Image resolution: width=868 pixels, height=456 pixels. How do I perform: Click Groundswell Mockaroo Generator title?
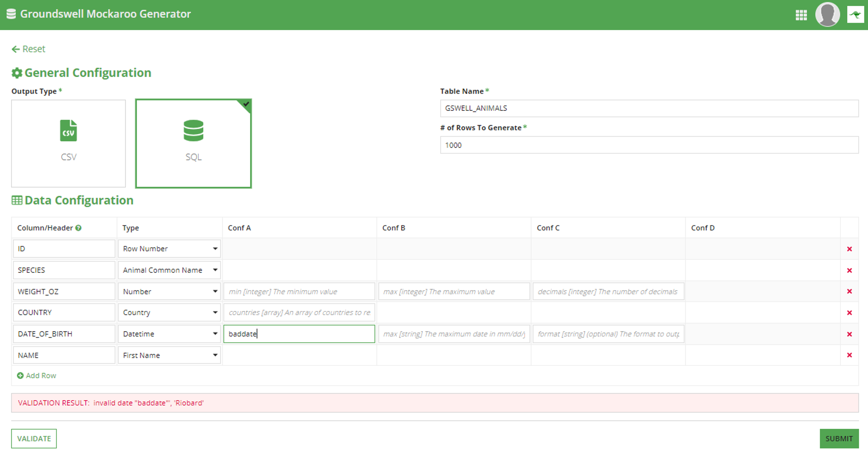tap(106, 14)
